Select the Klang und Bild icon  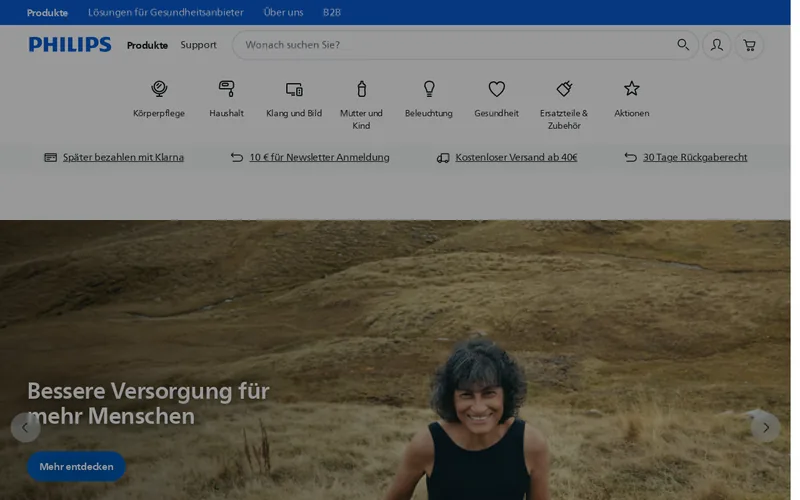[x=294, y=89]
